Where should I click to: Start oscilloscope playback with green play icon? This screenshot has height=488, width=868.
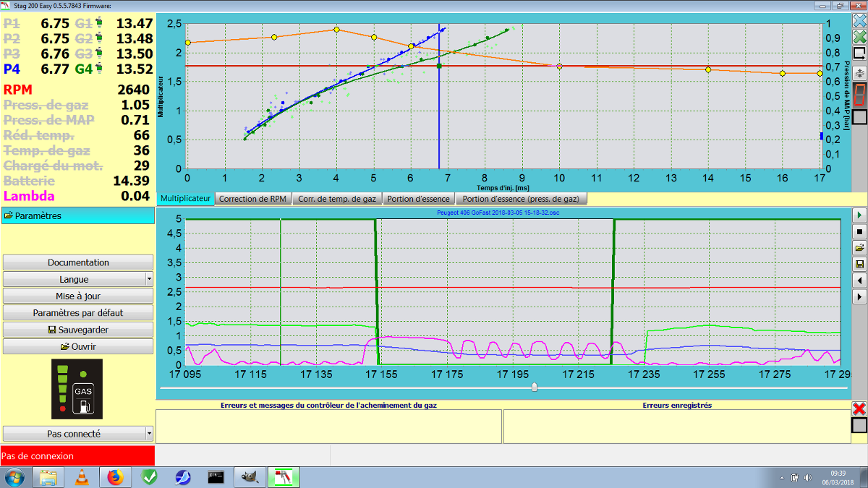pyautogui.click(x=859, y=215)
